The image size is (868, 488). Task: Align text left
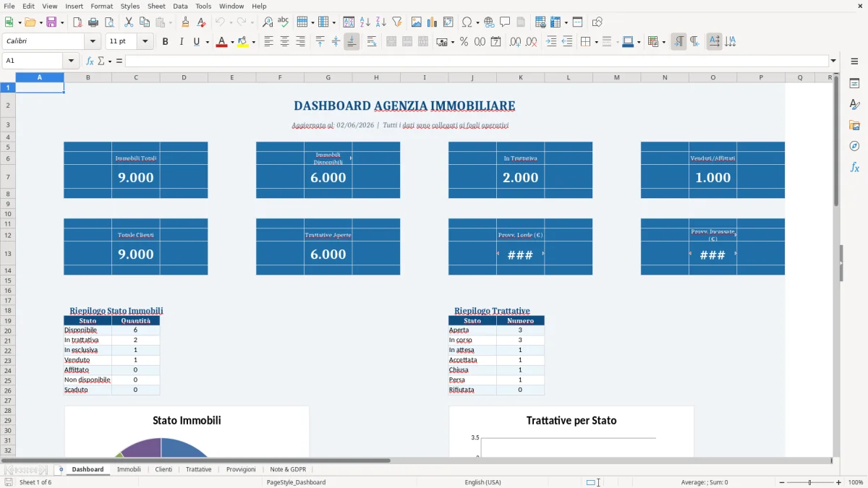268,42
